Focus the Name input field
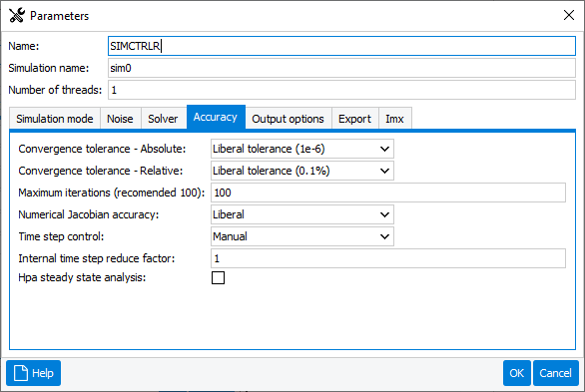 coord(341,46)
